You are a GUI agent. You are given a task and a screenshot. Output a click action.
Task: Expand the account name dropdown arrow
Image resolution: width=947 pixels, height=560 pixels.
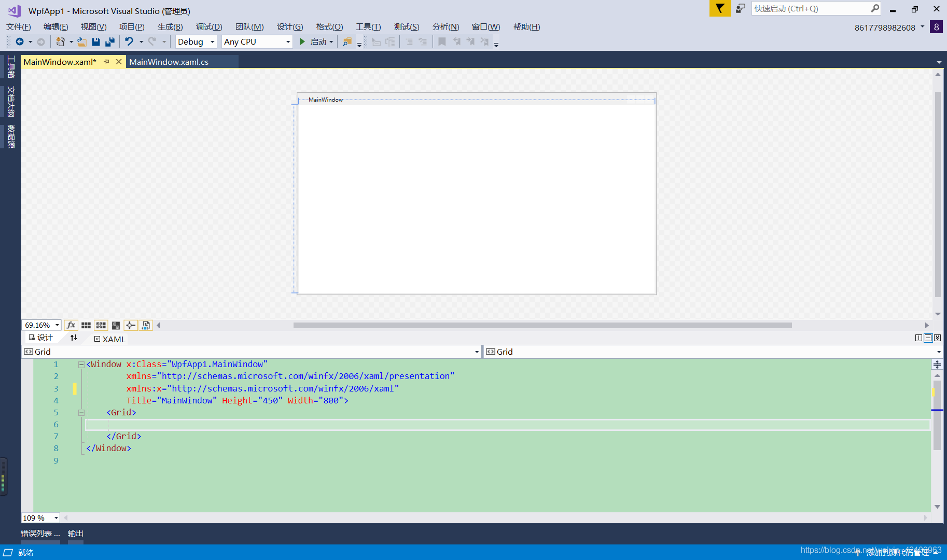[923, 27]
